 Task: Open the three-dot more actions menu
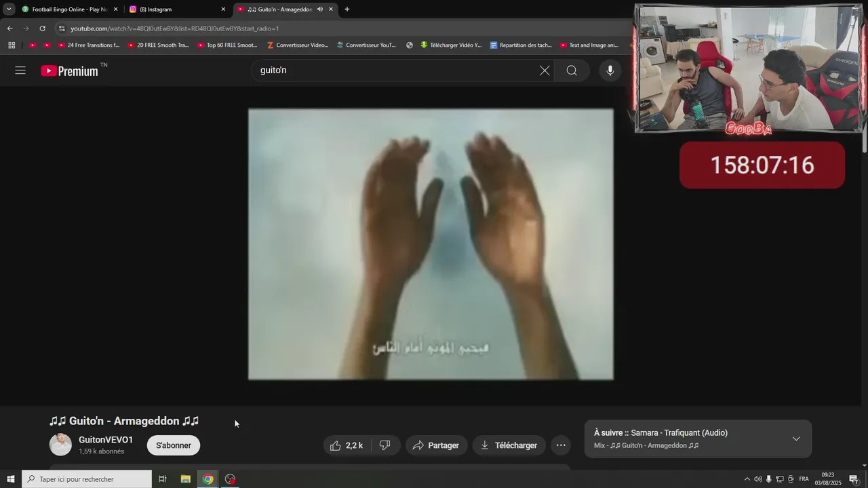point(561,445)
